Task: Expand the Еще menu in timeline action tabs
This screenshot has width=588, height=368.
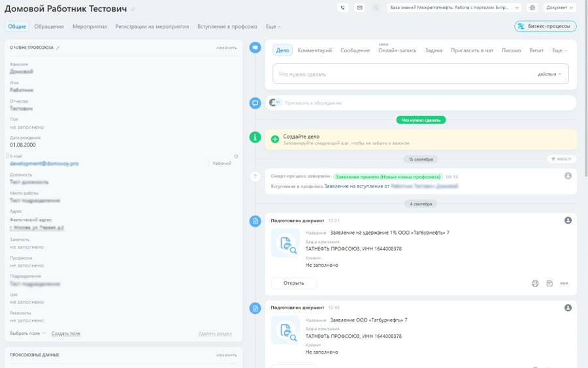Action: [559, 50]
